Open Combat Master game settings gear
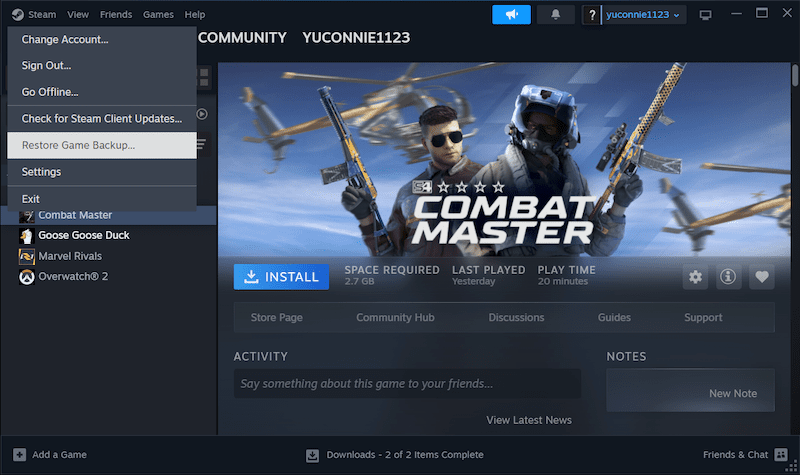The image size is (800, 475). point(695,277)
